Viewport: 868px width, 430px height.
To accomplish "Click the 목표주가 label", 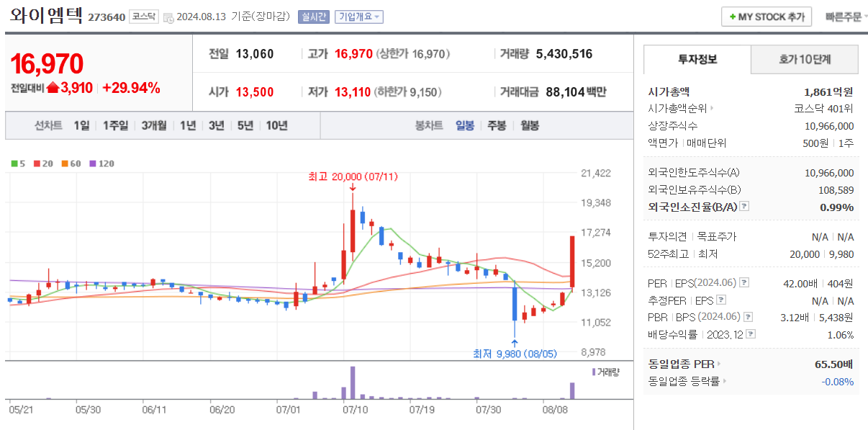I will [x=717, y=236].
